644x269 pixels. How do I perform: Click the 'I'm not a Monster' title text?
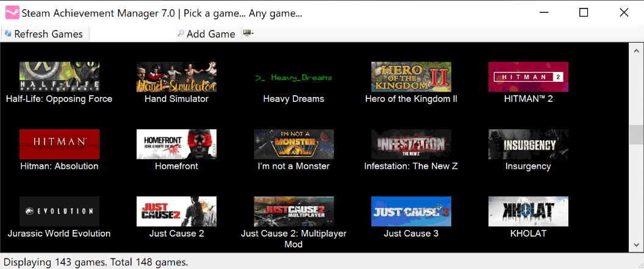(x=294, y=167)
